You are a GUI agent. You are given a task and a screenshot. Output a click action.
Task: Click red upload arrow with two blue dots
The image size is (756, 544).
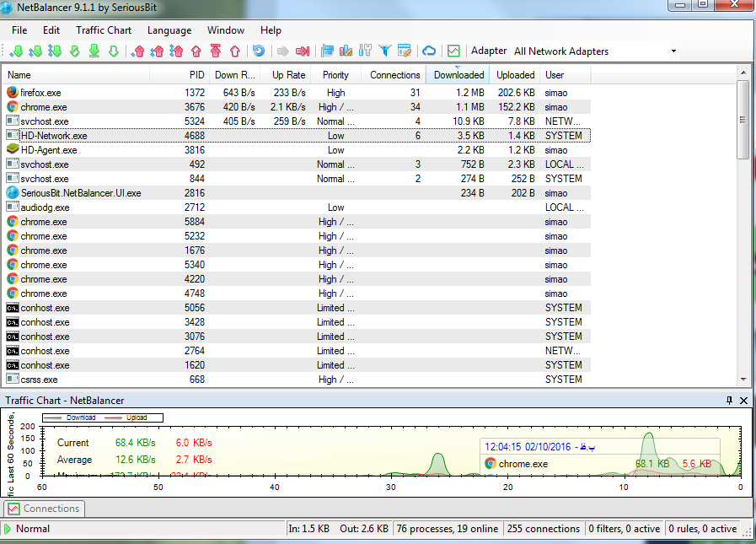click(157, 51)
